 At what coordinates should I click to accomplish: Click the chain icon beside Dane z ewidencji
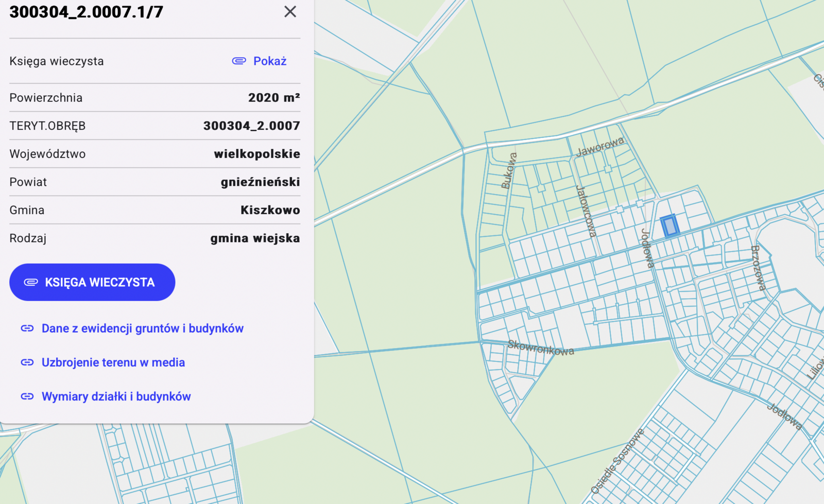pos(27,328)
